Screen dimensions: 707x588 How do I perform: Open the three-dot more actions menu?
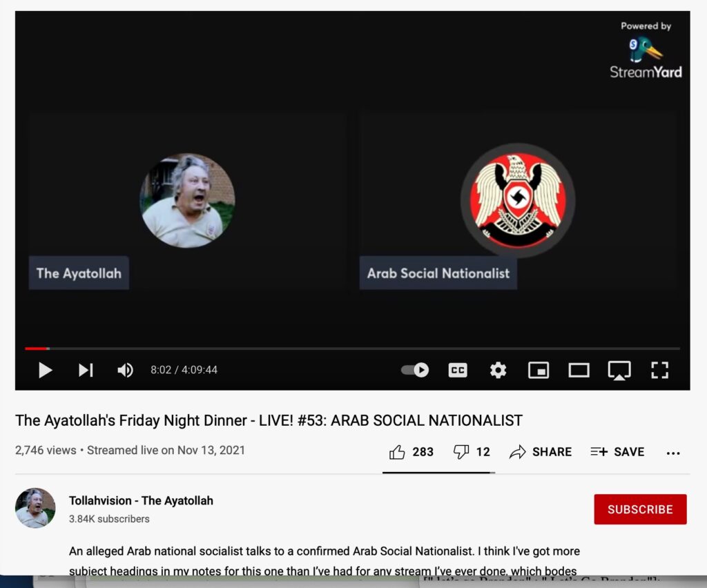tap(673, 453)
